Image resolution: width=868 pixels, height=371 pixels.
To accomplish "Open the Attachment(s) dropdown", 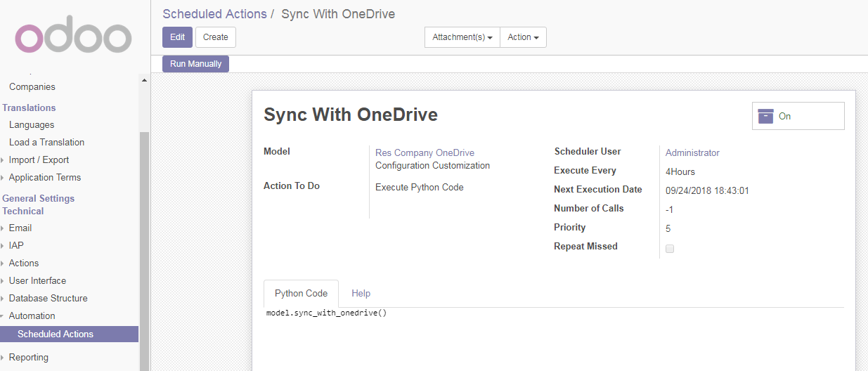I will (462, 37).
